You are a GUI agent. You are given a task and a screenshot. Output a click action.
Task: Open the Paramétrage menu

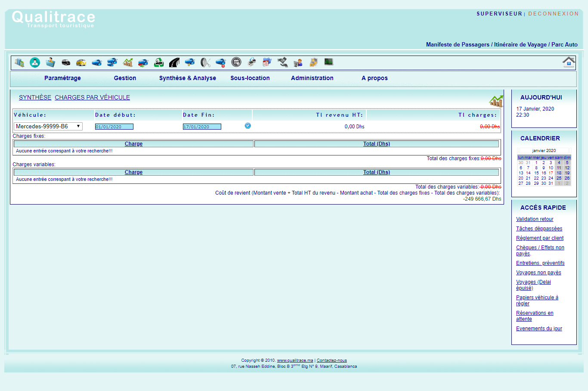click(x=62, y=78)
